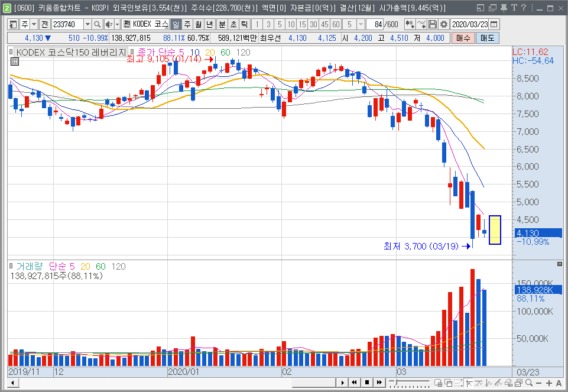Click the date field 2020/03/23

(470, 24)
